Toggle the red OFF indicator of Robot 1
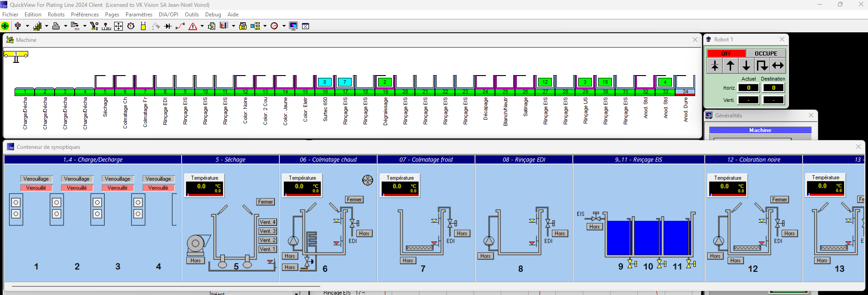868x295 pixels. [x=726, y=53]
